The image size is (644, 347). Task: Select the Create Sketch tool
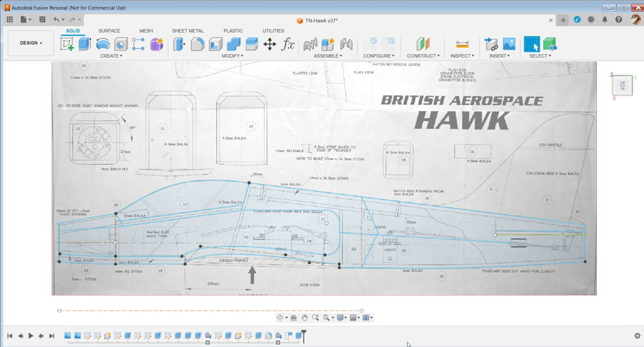[x=67, y=44]
